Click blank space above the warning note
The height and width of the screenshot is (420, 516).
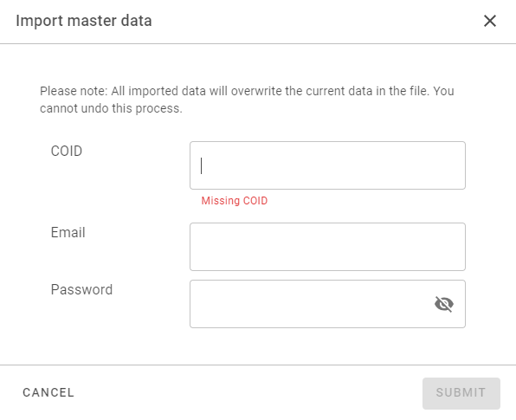pyautogui.click(x=258, y=64)
